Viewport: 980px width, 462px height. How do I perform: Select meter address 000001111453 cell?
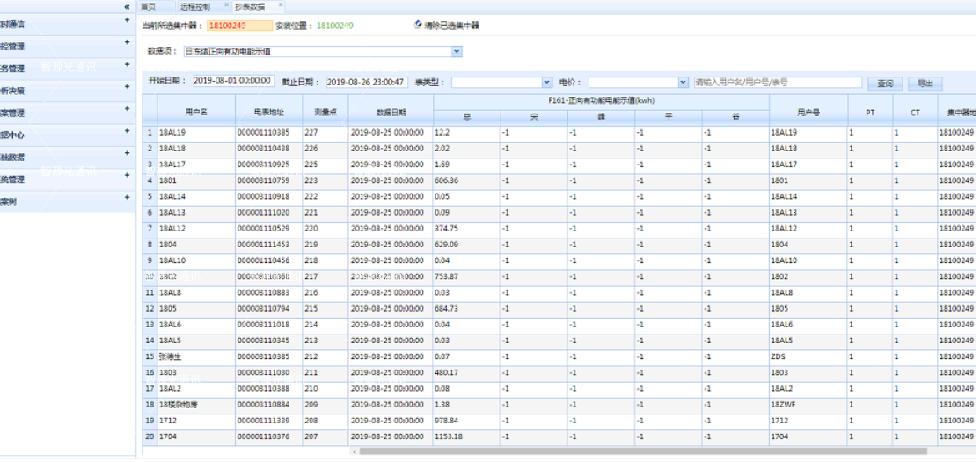(x=268, y=245)
